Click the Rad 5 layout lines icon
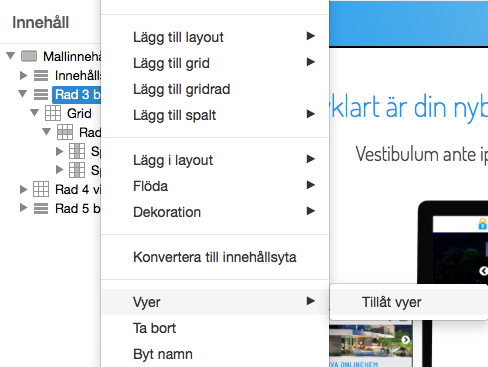488x367 pixels. [x=41, y=209]
